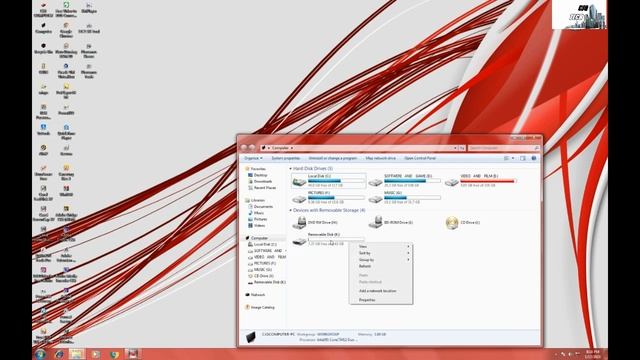Select the VIDEO AND FILM drive icon

(x=451, y=182)
